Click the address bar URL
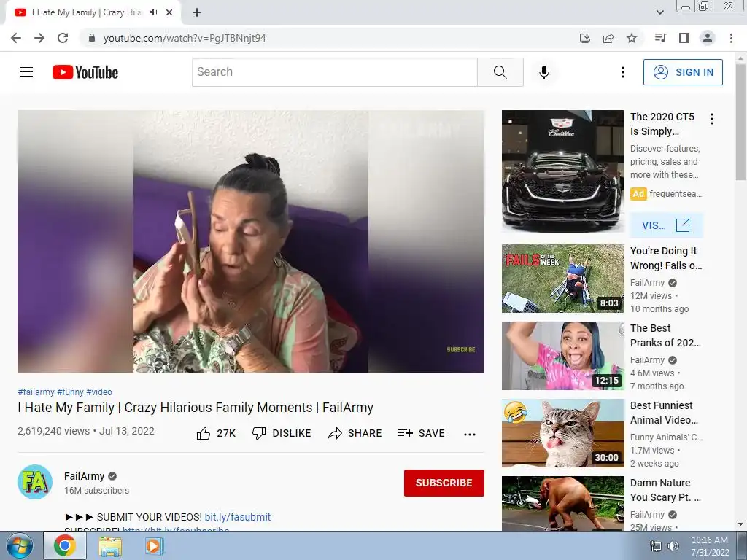The image size is (747, 560). 185,38
